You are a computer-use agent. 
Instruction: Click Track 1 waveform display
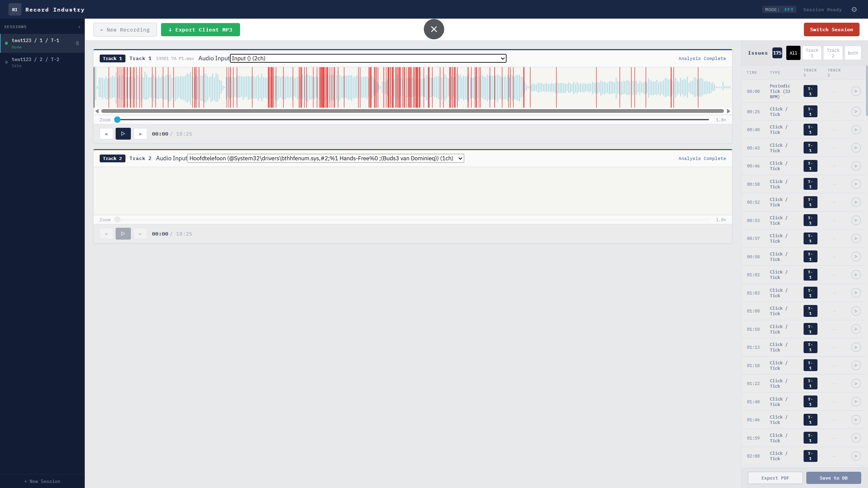point(413,87)
